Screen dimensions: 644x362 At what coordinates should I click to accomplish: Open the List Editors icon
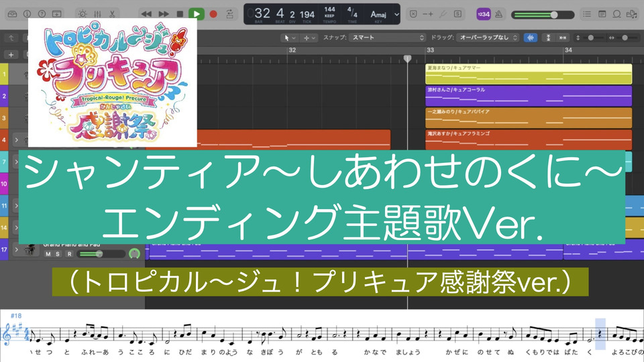click(588, 14)
